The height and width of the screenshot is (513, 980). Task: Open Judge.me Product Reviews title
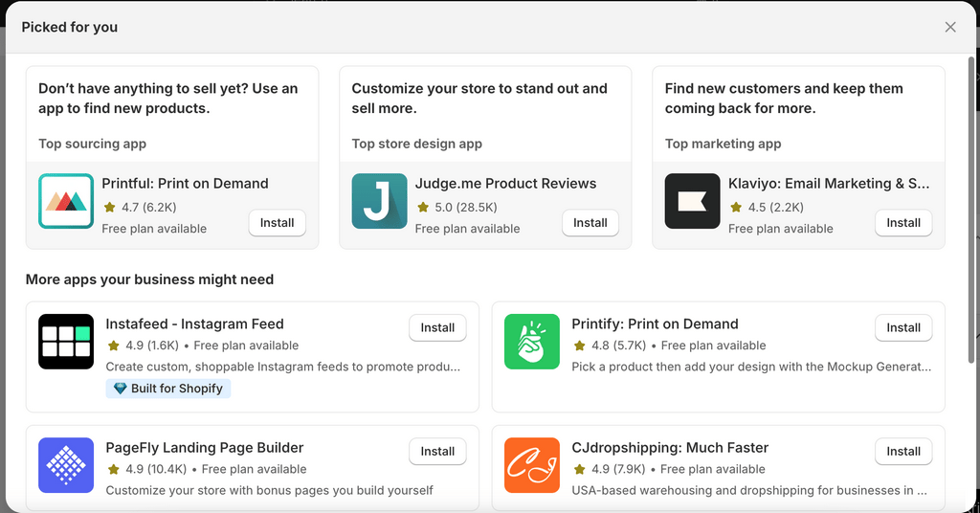click(505, 184)
